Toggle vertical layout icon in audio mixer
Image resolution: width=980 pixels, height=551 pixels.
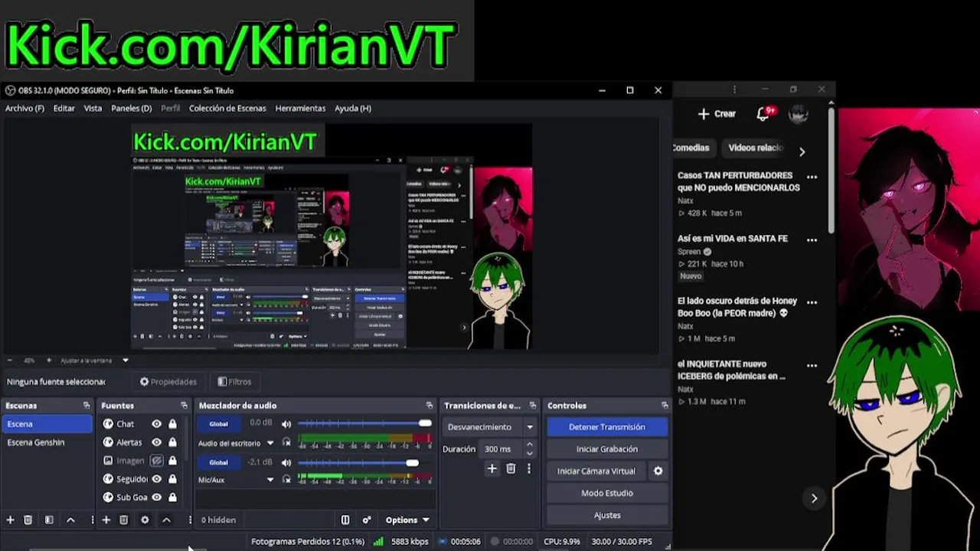(x=345, y=520)
